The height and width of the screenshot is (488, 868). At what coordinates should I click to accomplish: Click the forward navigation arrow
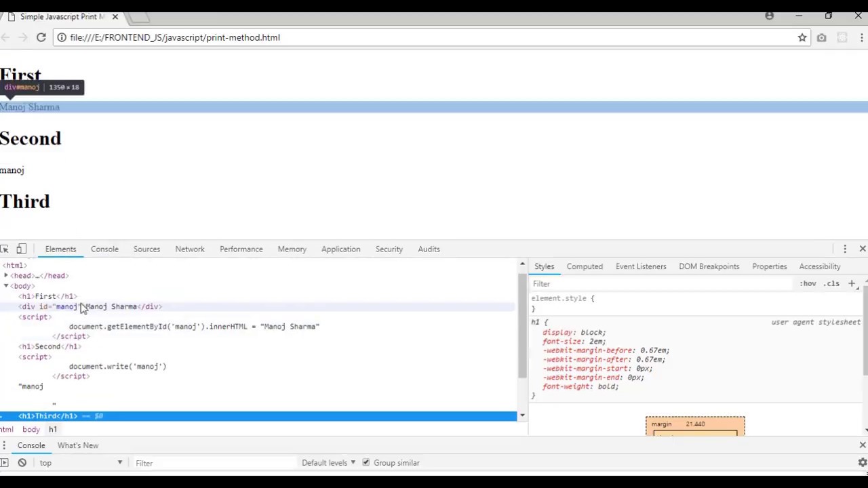pos(22,37)
